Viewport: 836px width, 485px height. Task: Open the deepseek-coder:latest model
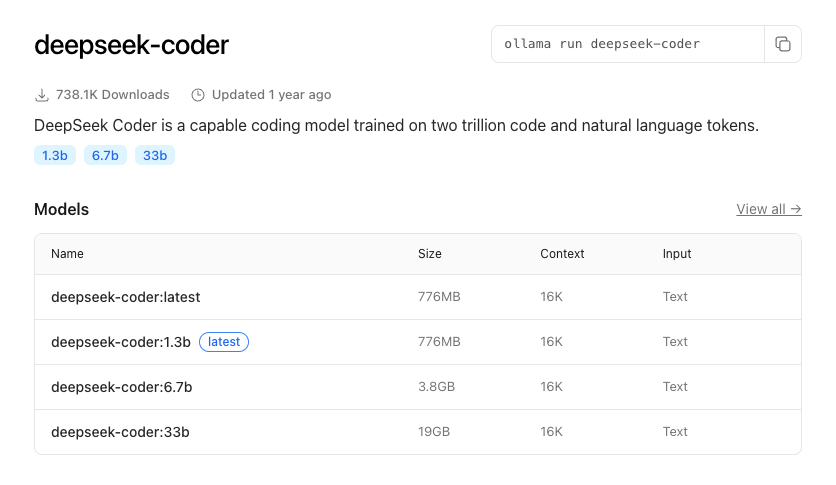pyautogui.click(x=126, y=297)
